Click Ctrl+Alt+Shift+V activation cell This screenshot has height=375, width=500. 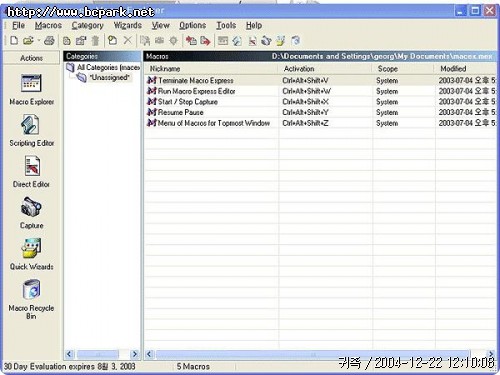tap(305, 80)
